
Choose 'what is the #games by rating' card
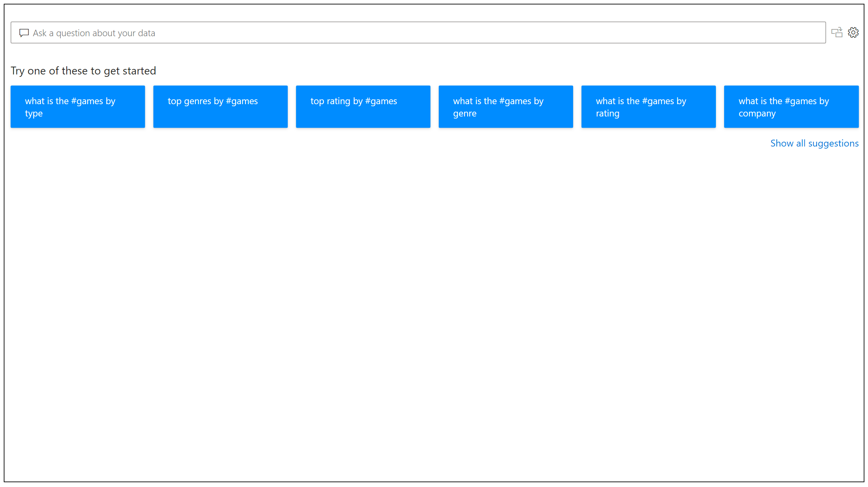[648, 107]
